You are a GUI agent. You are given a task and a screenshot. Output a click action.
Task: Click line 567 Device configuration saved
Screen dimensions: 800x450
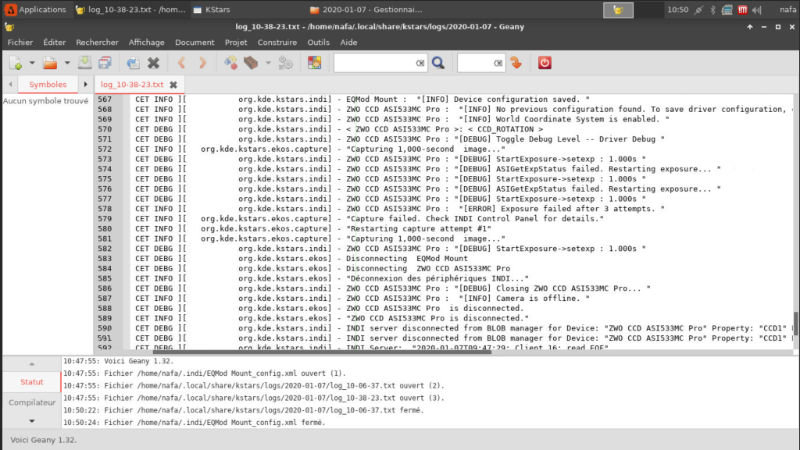(362, 99)
